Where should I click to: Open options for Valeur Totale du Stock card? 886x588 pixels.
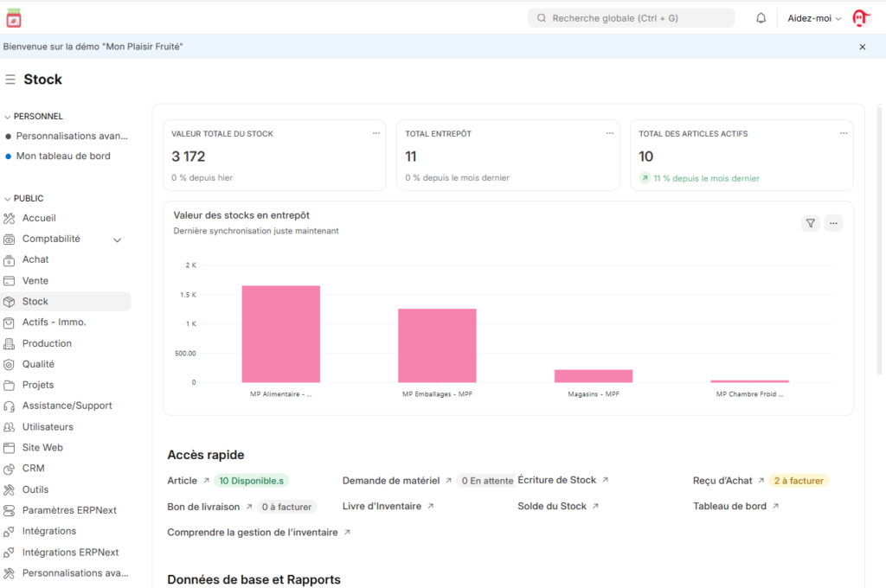(x=376, y=133)
